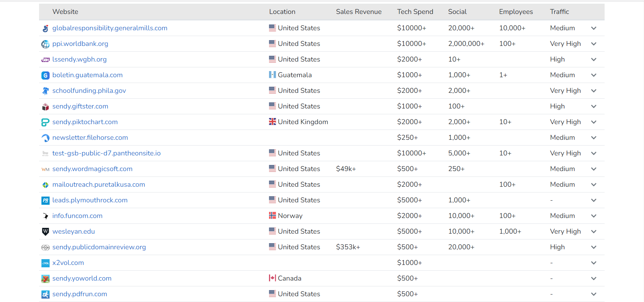The width and height of the screenshot is (644, 302).
Task: Click the x2vol.com favicon
Action: (x=45, y=263)
